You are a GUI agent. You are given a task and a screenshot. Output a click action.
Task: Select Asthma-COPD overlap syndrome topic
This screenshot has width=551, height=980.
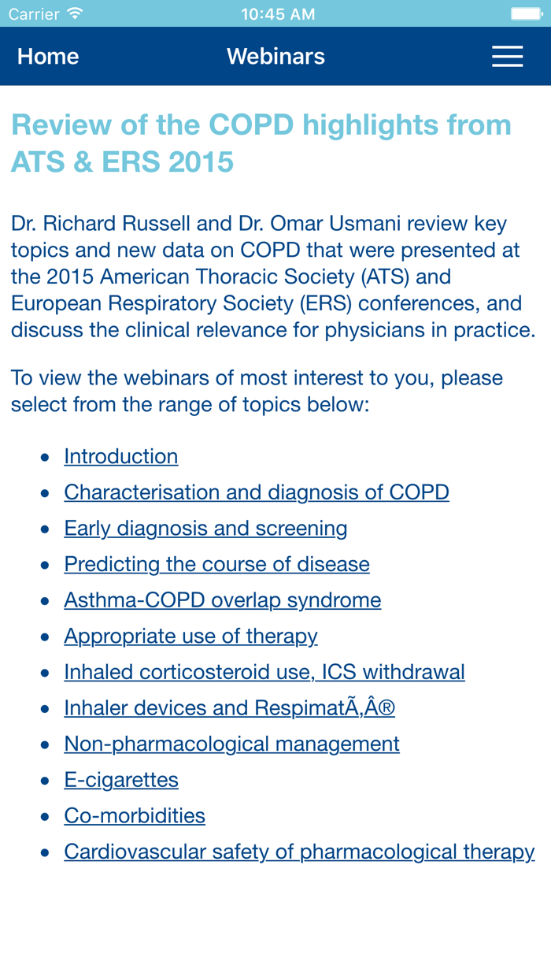[222, 600]
